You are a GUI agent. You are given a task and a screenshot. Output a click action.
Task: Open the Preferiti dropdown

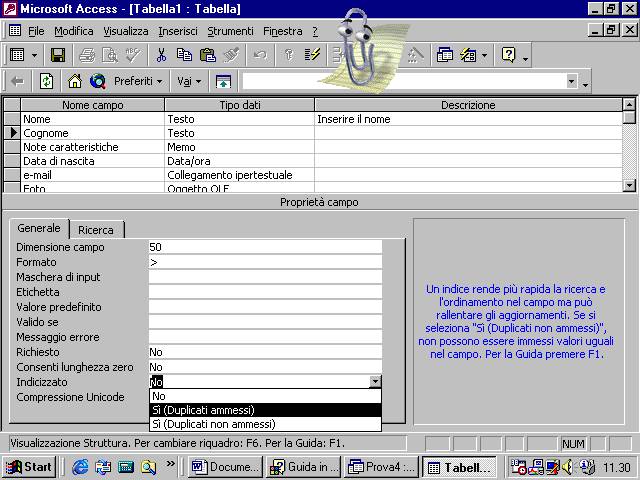click(x=138, y=82)
